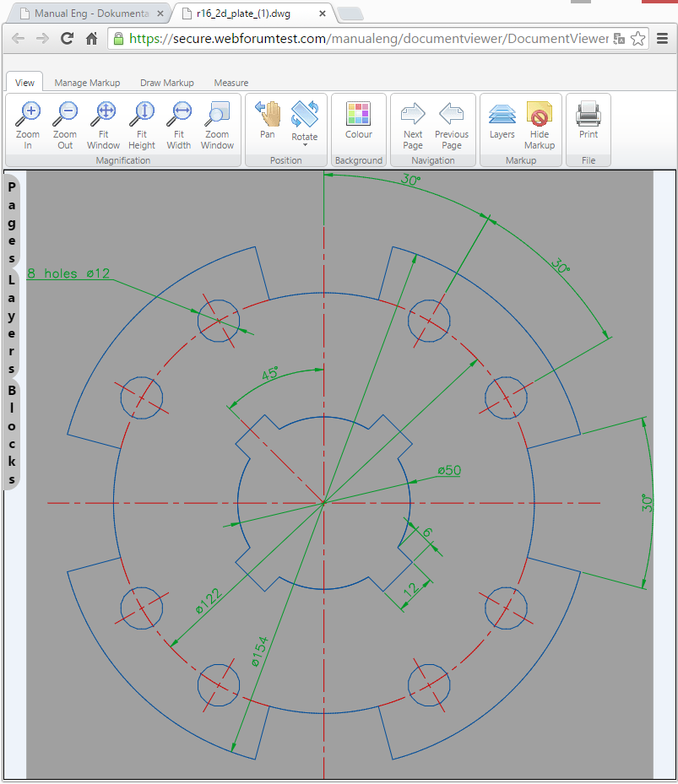Go to browser Home page

[91, 39]
